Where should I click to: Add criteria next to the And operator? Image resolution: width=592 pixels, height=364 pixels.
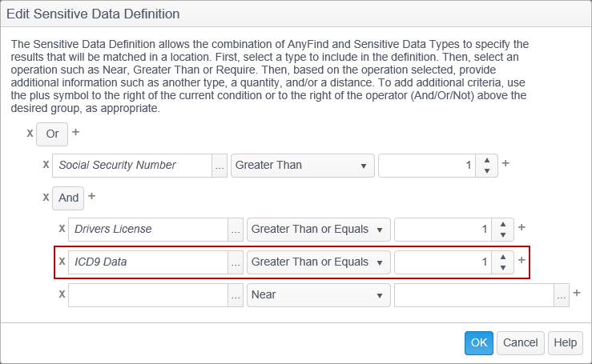click(x=91, y=196)
